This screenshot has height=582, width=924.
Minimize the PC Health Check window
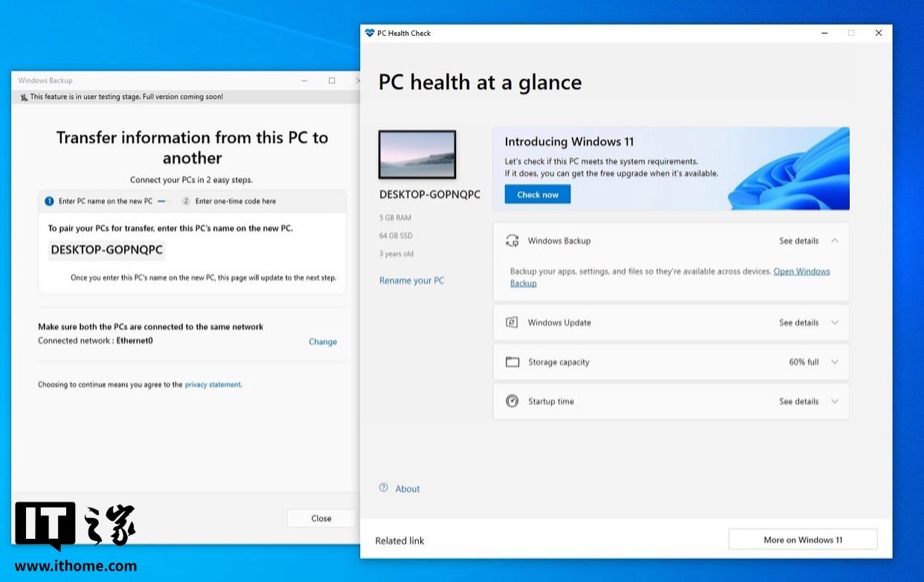coord(824,33)
